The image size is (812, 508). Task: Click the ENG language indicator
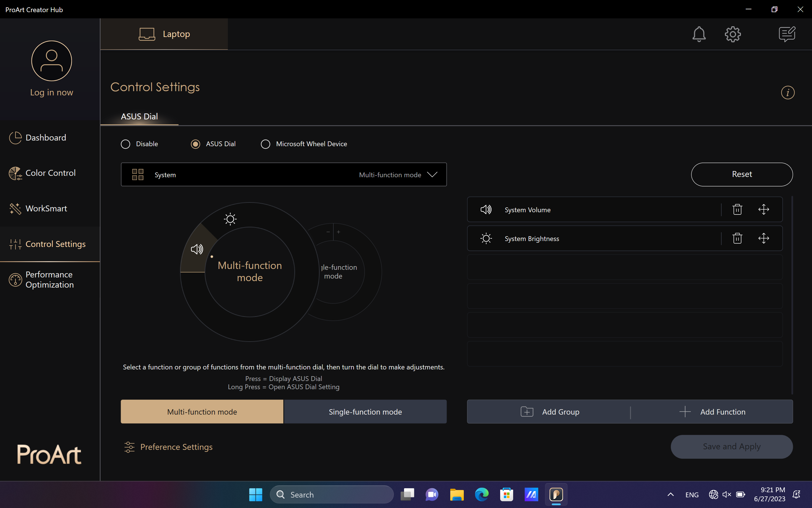[x=692, y=494]
